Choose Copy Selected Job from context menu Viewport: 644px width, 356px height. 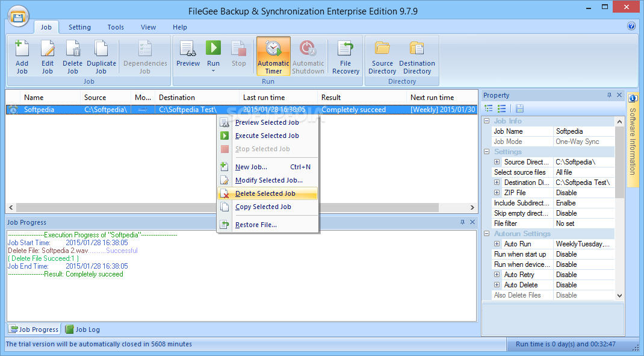point(267,207)
